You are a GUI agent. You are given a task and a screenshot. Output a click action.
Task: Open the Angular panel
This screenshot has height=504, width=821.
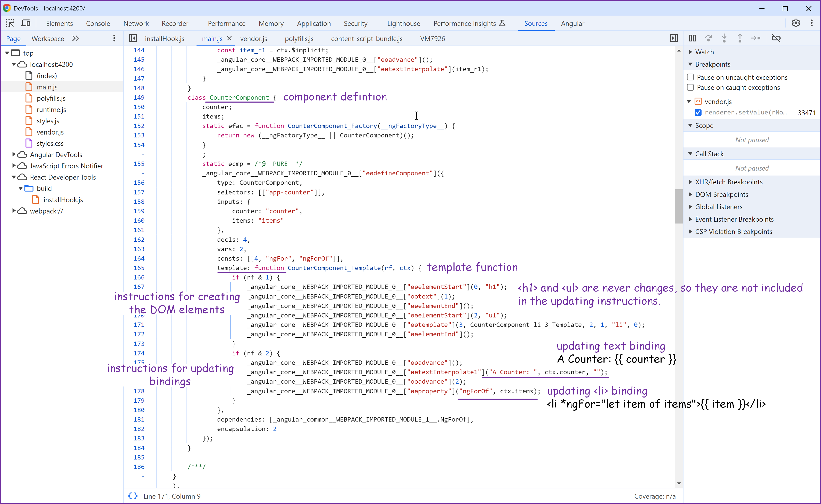(573, 23)
